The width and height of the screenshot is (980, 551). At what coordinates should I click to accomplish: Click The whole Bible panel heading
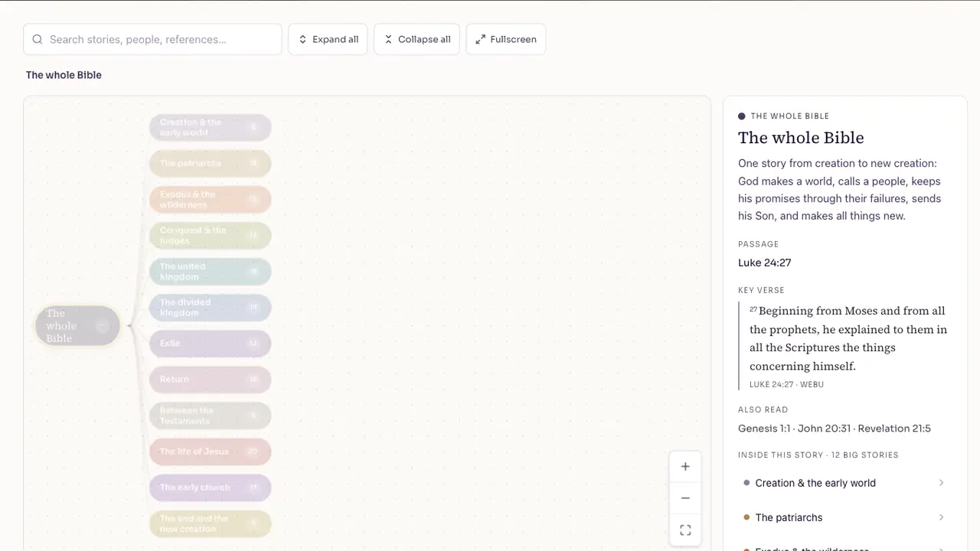[x=801, y=138]
